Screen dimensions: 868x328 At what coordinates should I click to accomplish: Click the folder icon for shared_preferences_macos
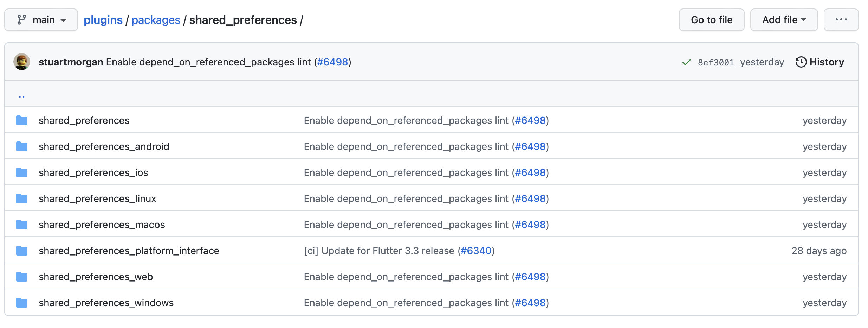22,225
